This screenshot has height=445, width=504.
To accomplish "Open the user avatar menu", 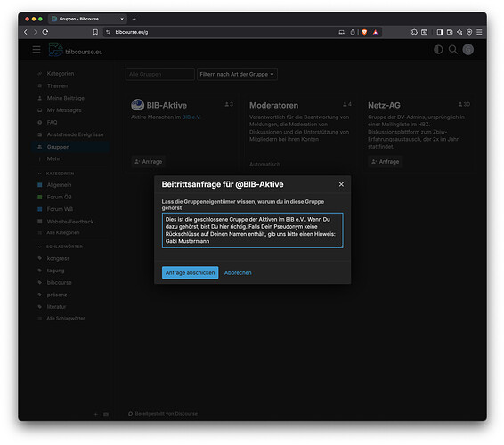I will click(467, 50).
